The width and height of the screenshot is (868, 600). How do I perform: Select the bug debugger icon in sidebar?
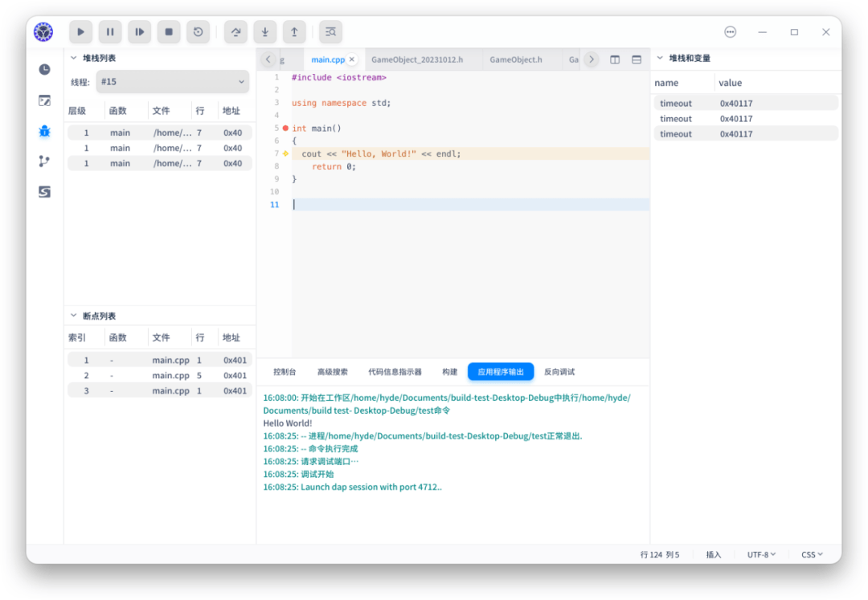pyautogui.click(x=45, y=132)
